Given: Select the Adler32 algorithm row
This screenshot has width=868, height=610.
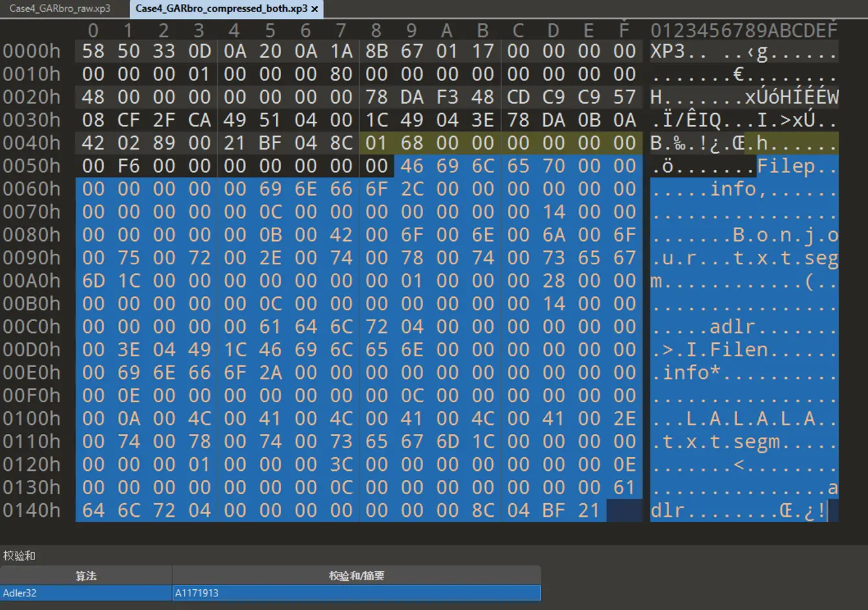Looking at the screenshot, I should pos(86,593).
